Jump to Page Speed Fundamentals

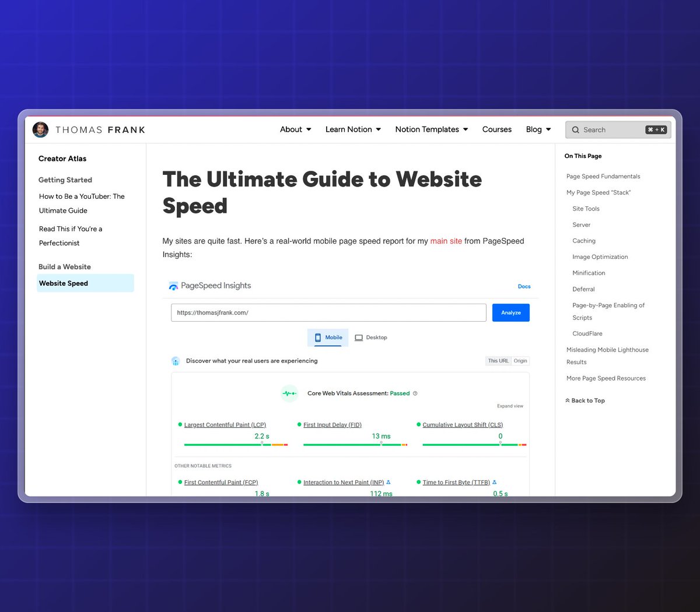(603, 176)
